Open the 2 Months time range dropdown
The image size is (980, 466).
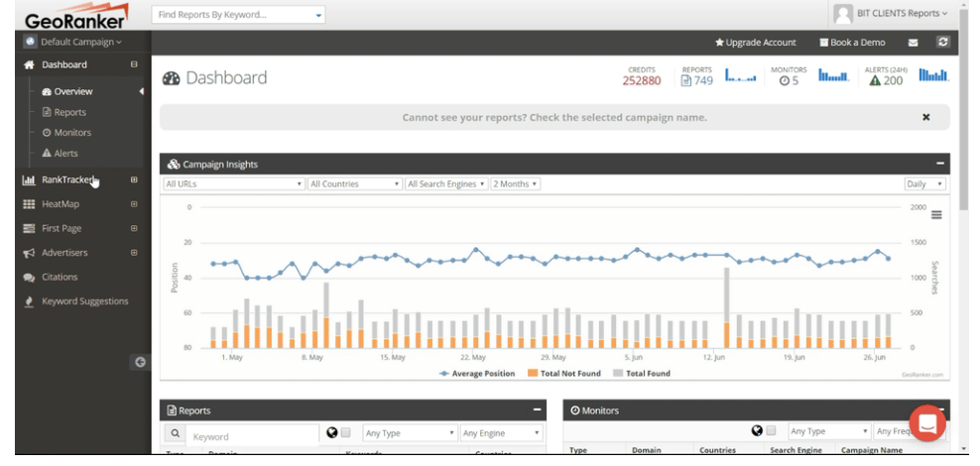pos(515,184)
